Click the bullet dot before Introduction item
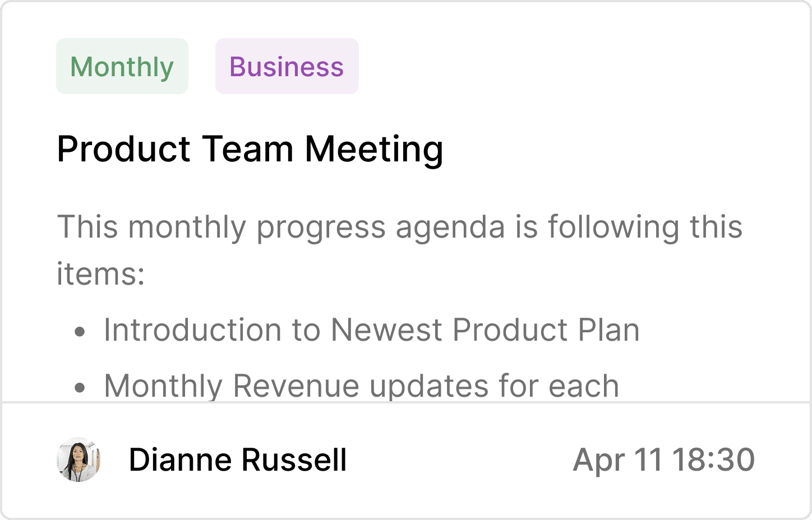812x520 pixels. tap(80, 331)
